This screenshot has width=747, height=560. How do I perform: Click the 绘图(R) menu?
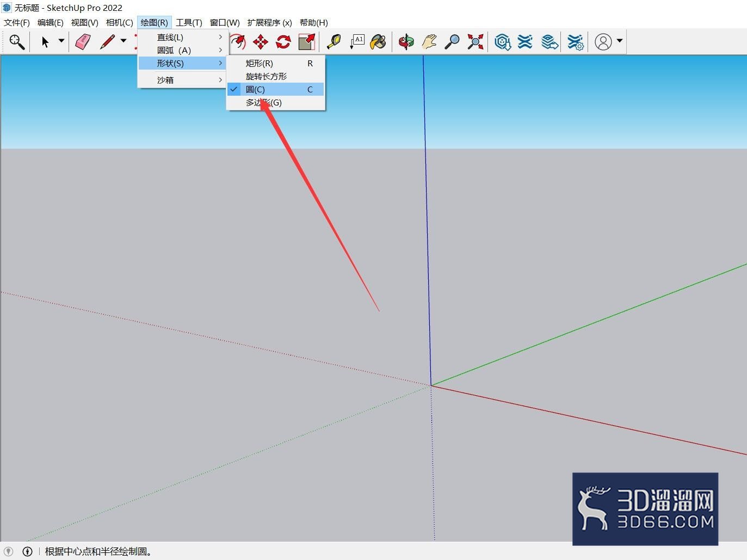(x=155, y=22)
